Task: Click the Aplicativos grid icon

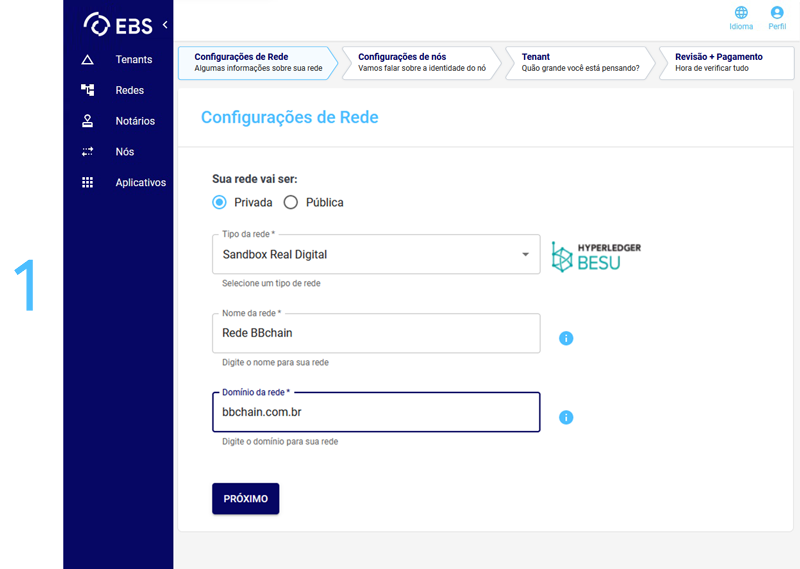Action: (x=88, y=183)
